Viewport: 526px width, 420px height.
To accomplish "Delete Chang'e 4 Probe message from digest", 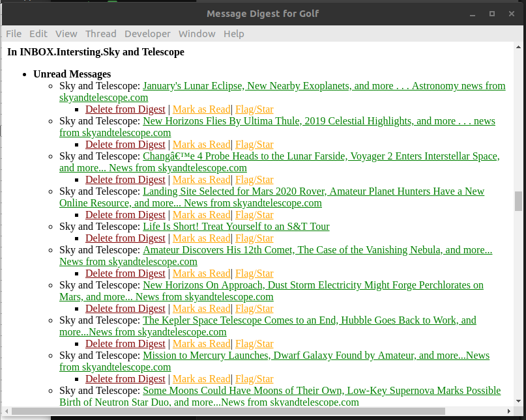I will click(125, 180).
